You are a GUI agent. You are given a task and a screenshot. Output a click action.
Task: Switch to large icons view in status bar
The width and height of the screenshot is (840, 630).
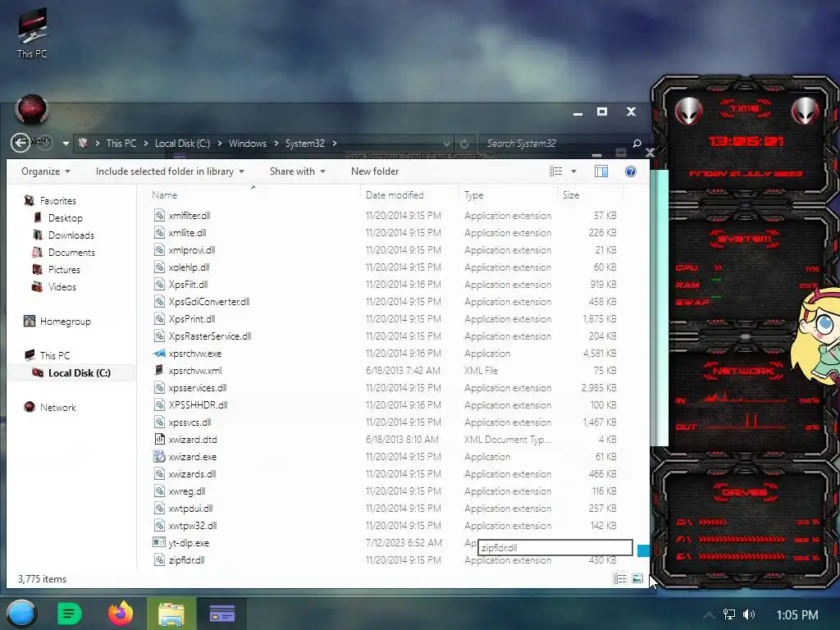637,578
